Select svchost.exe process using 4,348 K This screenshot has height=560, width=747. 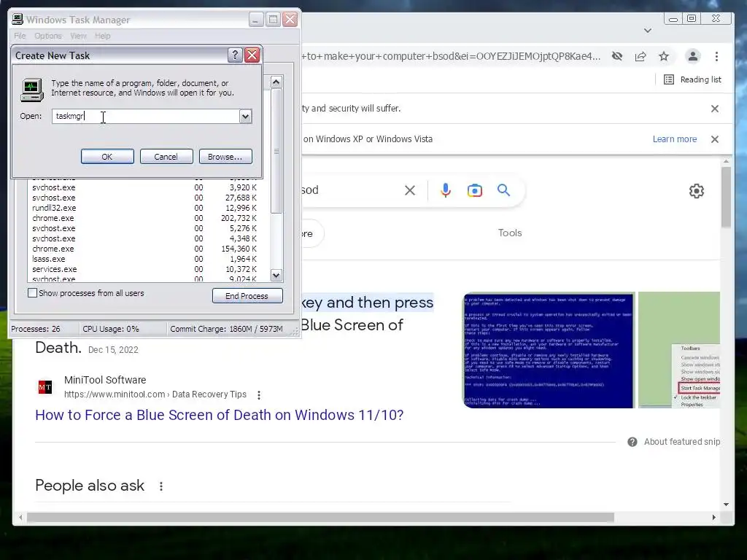(145, 238)
